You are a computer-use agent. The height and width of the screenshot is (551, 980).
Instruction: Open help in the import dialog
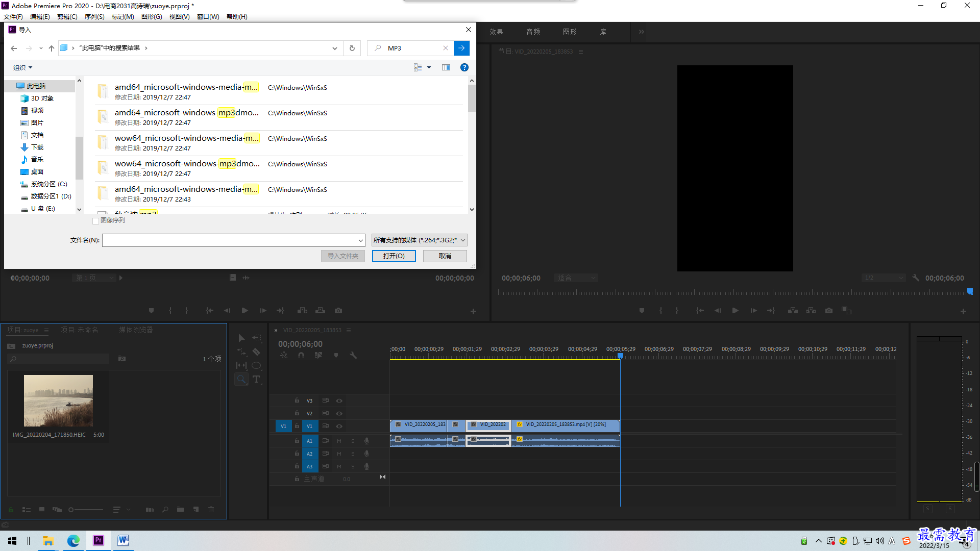point(464,67)
